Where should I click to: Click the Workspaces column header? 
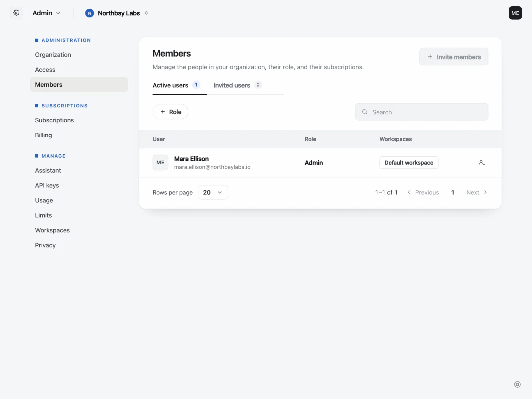coord(395,139)
